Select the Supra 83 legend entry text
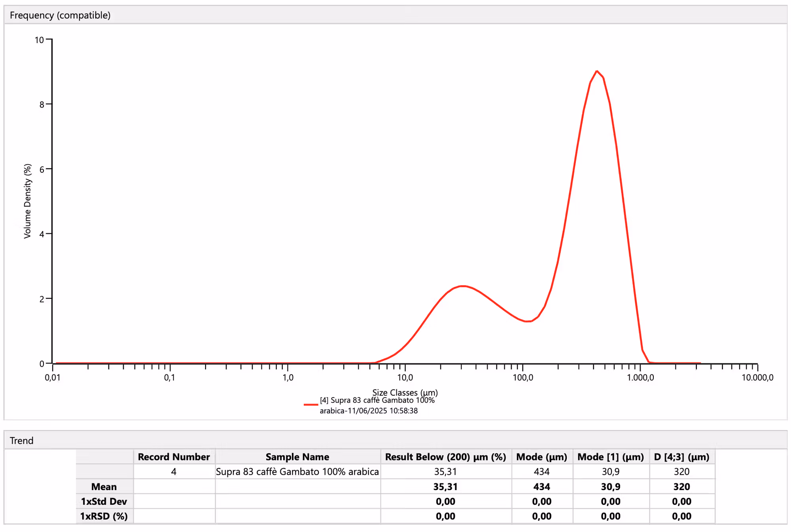The height and width of the screenshot is (532, 791). 377,405
